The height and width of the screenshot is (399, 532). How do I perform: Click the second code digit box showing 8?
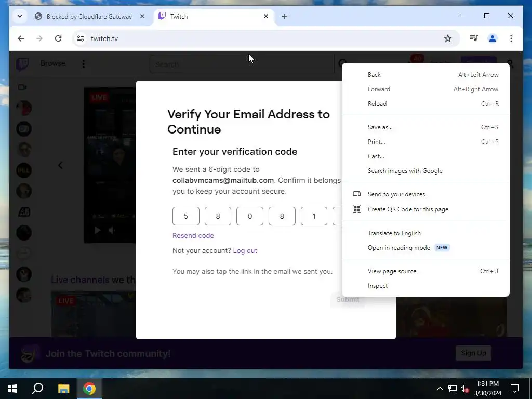click(x=218, y=216)
